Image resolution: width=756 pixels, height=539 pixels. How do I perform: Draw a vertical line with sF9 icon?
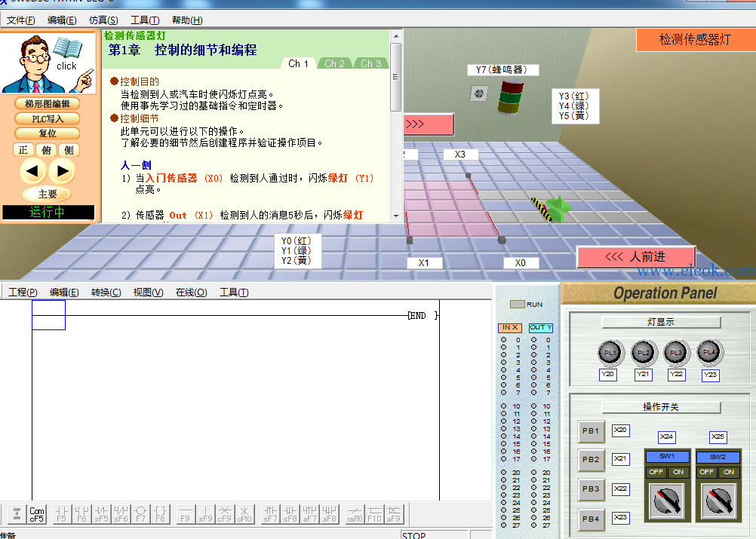tap(205, 514)
